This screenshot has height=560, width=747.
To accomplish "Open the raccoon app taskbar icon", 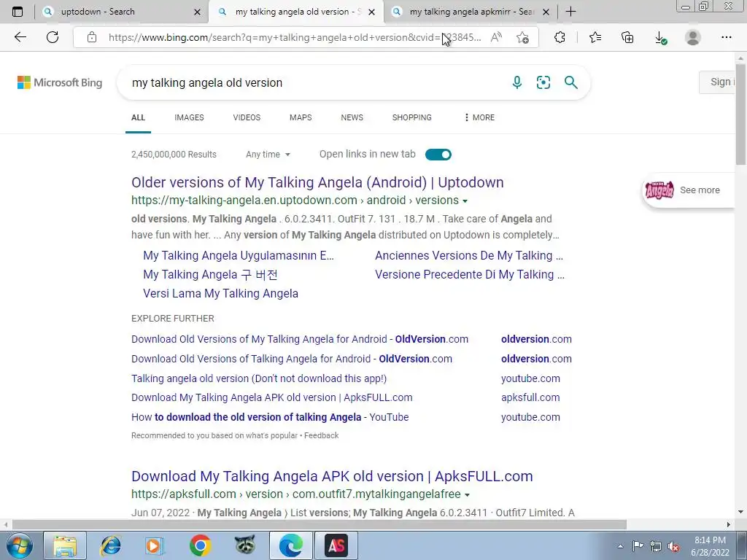I will click(245, 545).
